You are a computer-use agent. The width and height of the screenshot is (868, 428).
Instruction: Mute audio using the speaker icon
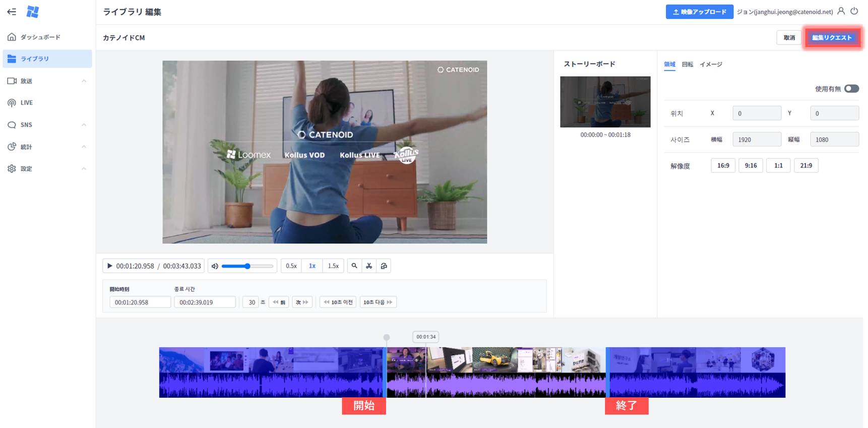(x=215, y=266)
